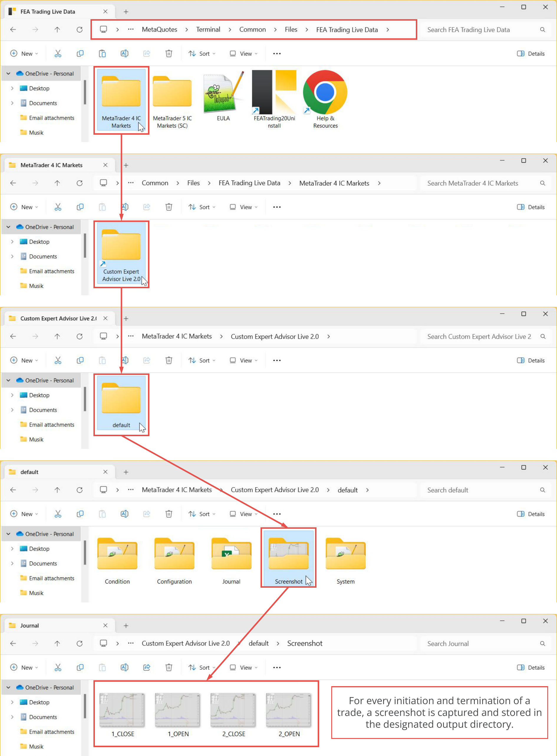Image resolution: width=557 pixels, height=756 pixels.
Task: Expand breadcrumb ellipsis in FEA Trading Live Data address bar
Action: click(131, 30)
